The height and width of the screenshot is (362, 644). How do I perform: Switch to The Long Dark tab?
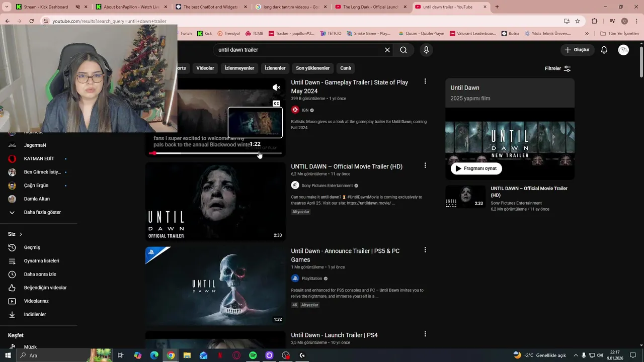tap(371, 7)
